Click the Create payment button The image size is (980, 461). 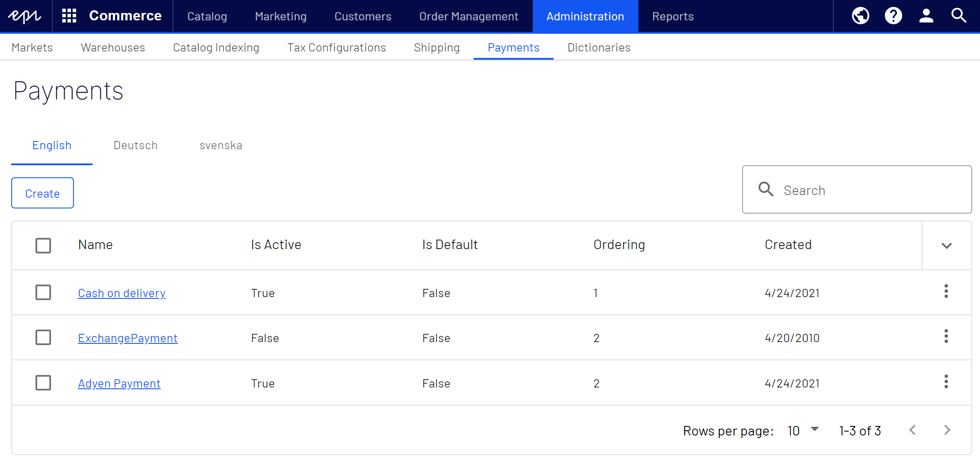pyautogui.click(x=42, y=193)
